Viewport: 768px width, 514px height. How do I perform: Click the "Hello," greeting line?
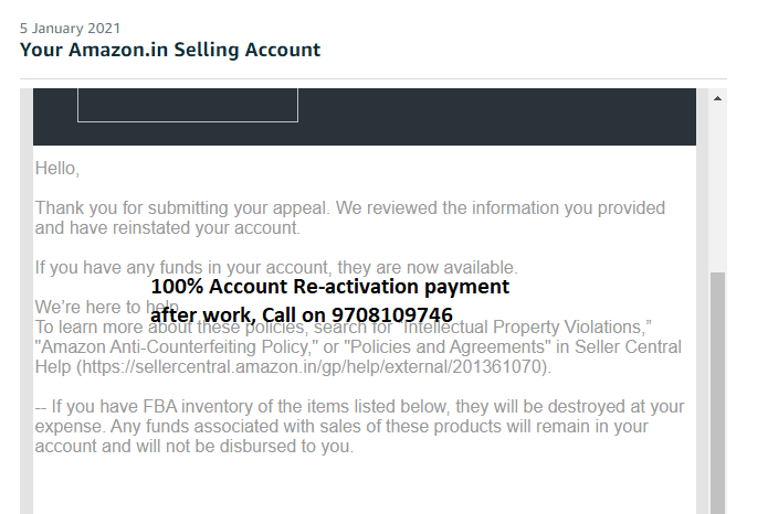[56, 169]
